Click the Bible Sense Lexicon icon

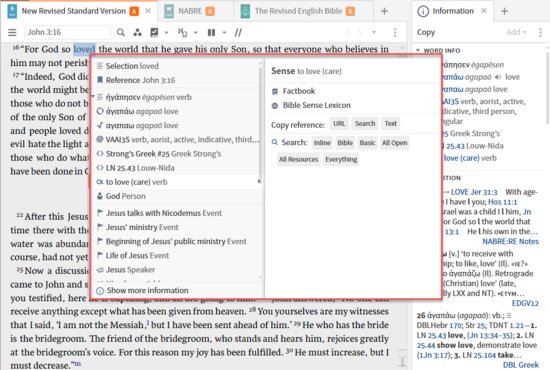coord(275,106)
